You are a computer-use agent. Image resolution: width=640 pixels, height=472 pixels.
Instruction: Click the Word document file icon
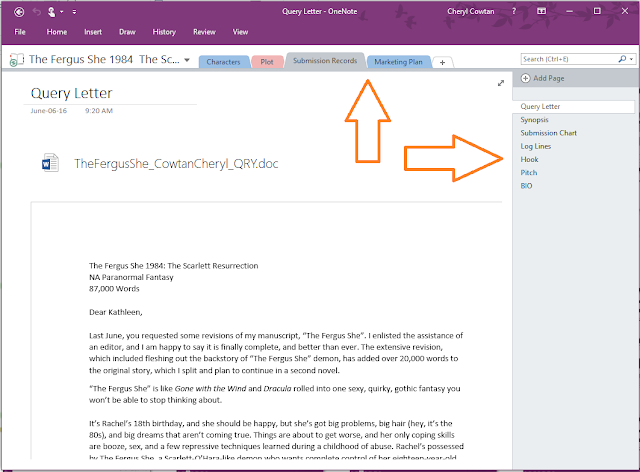click(x=50, y=163)
